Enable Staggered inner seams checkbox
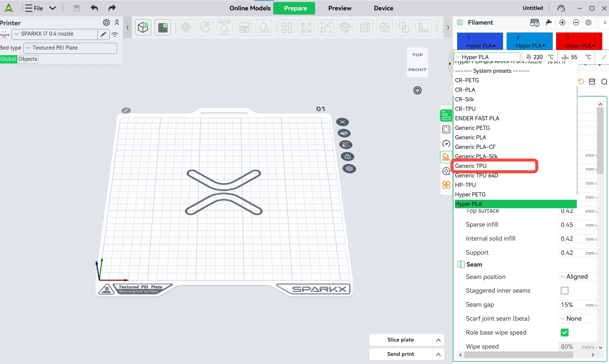 pyautogui.click(x=565, y=291)
